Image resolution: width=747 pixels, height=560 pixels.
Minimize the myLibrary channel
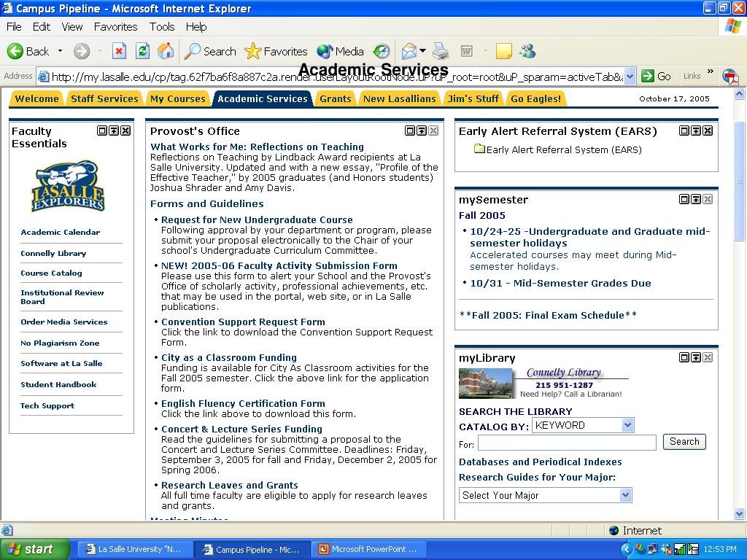pyautogui.click(x=696, y=357)
